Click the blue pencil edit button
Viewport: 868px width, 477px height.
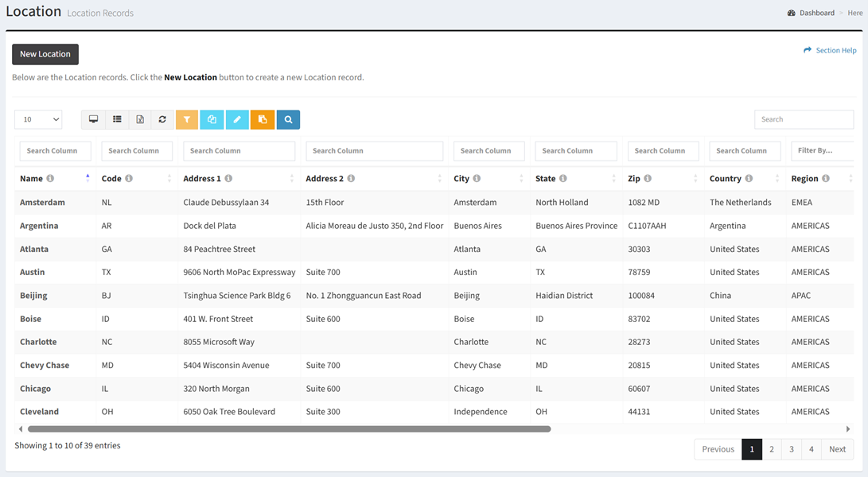click(237, 119)
